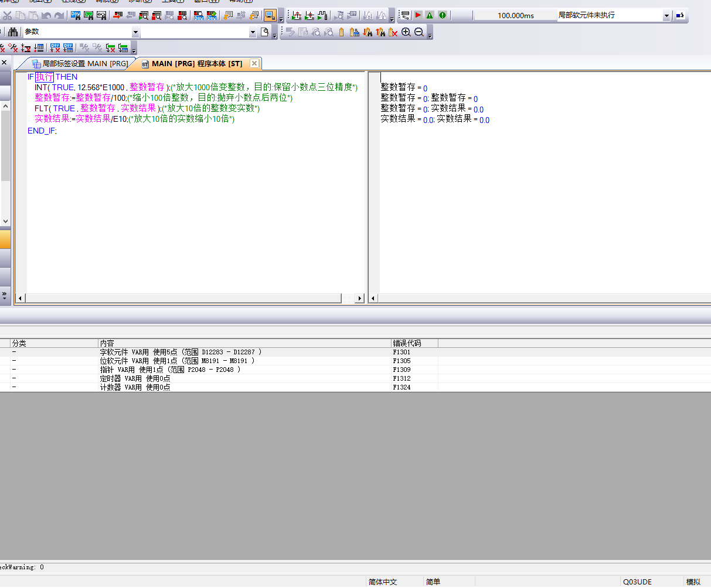This screenshot has height=588, width=711.
Task: Expand the 参数 dropdown list
Action: (135, 33)
